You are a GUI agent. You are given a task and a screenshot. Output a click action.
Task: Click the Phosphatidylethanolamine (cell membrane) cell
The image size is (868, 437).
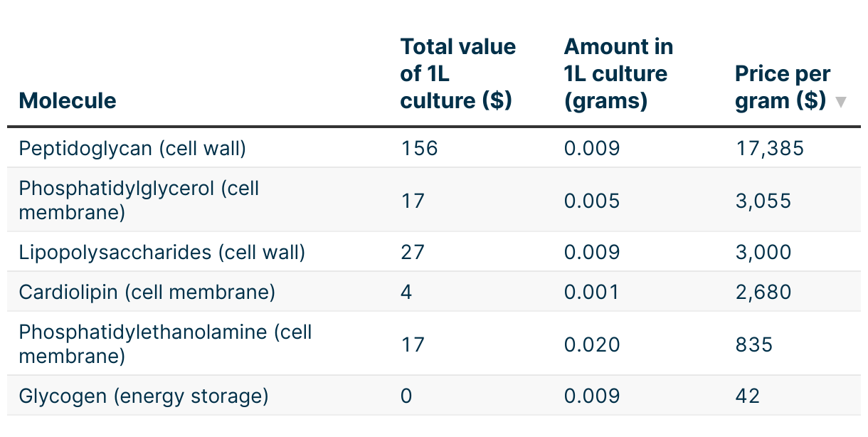click(x=165, y=344)
